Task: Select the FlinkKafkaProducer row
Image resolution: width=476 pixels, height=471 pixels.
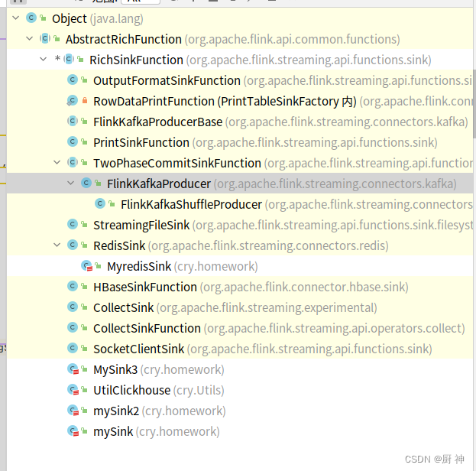Action: click(x=240, y=184)
